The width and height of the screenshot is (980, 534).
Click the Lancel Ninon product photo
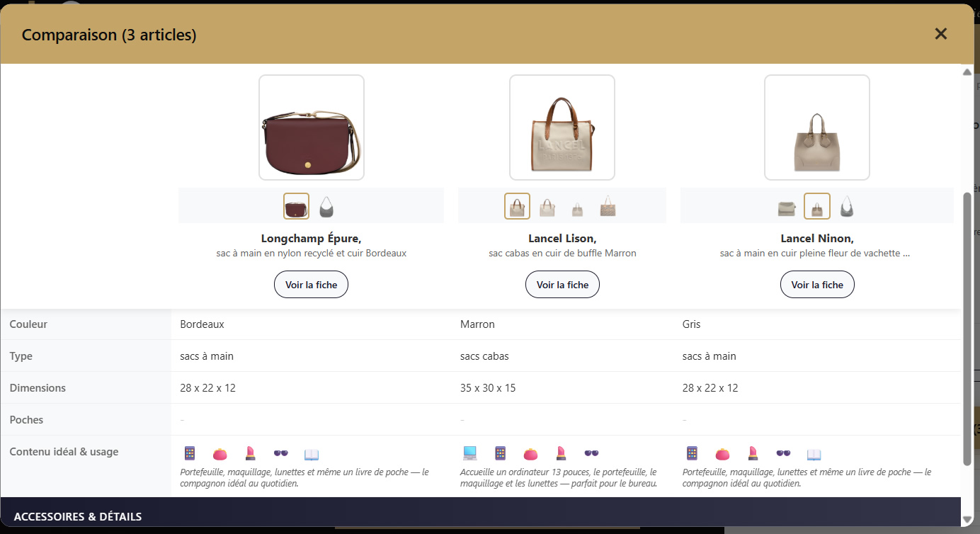click(817, 127)
